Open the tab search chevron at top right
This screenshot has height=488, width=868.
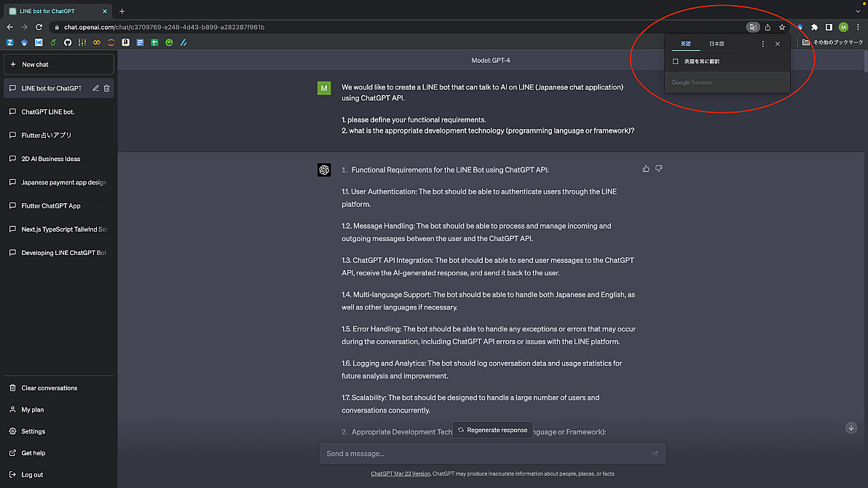pyautogui.click(x=858, y=11)
